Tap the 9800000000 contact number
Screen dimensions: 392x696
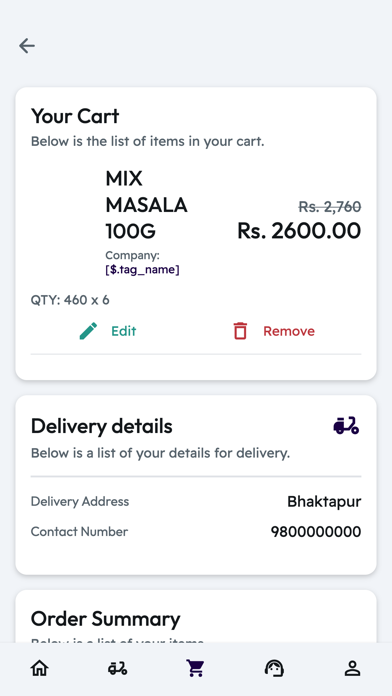(316, 531)
